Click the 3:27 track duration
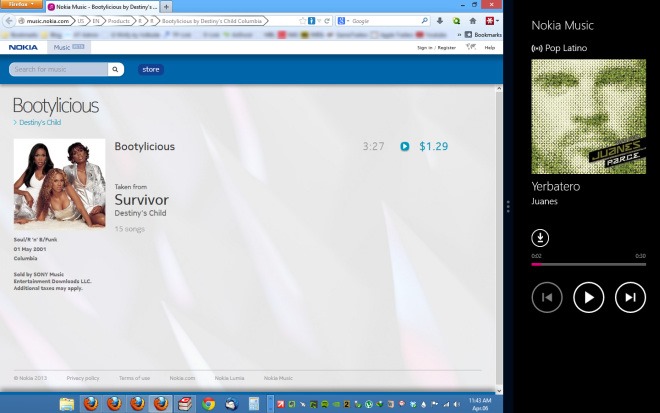660x413 pixels. pyautogui.click(x=373, y=147)
